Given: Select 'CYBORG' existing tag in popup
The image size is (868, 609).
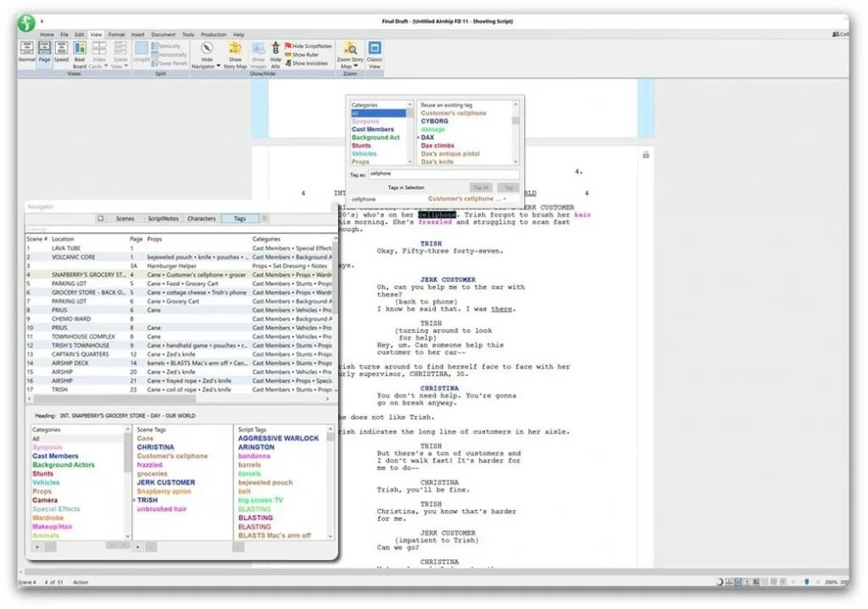Looking at the screenshot, I should [435, 121].
